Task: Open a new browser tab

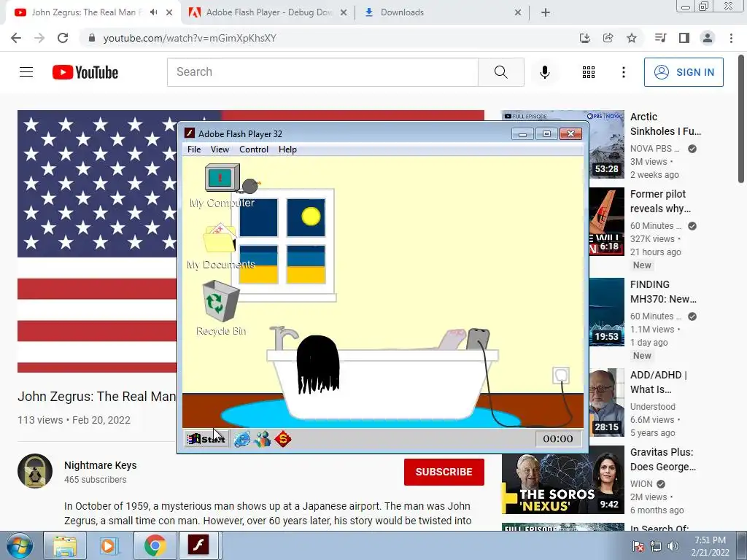Action: 546,12
